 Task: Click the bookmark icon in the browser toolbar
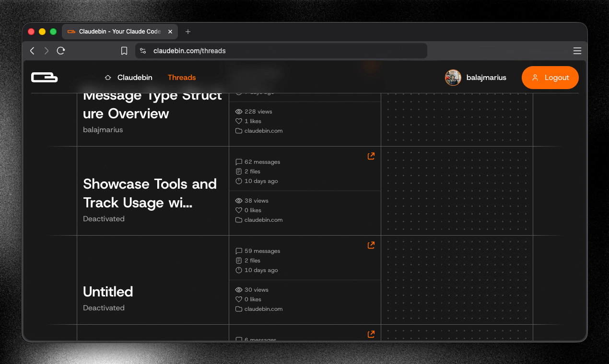click(x=124, y=50)
